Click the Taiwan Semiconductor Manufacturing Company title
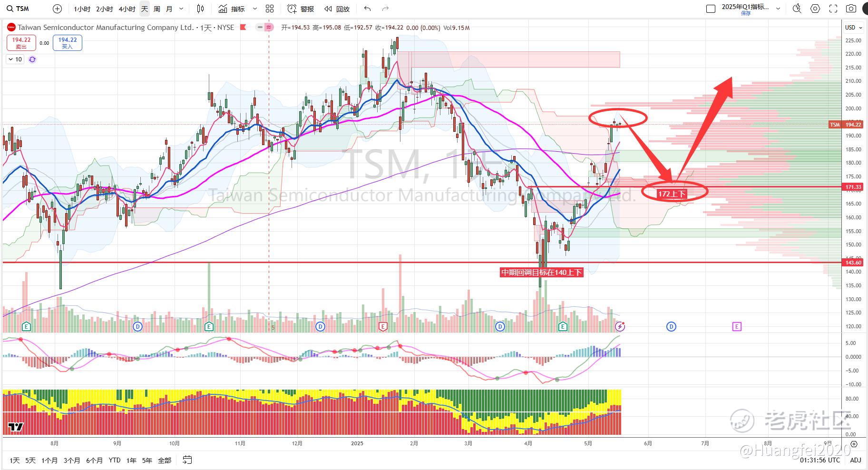The image size is (868, 470). pos(106,28)
